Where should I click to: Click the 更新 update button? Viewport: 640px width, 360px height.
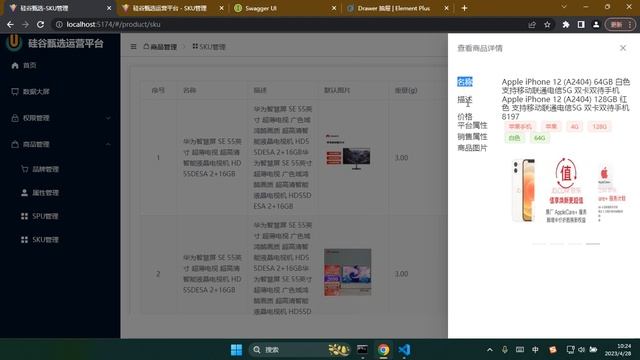coord(620,25)
